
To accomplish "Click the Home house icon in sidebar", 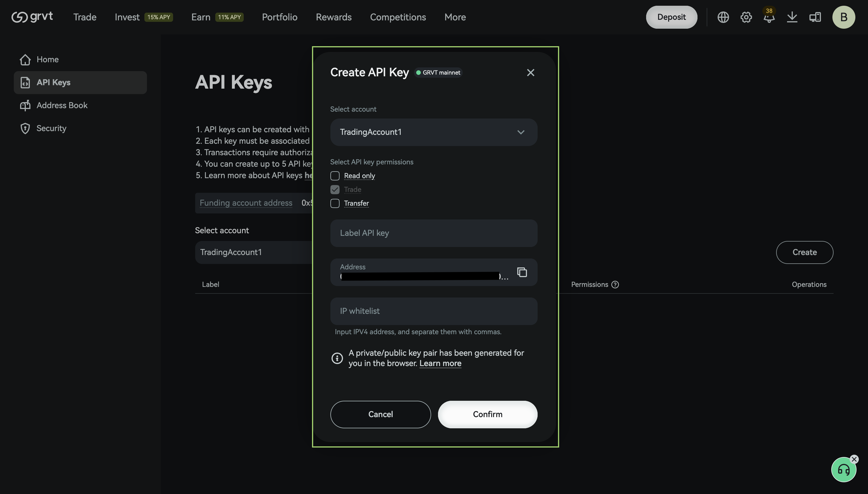I will (x=25, y=59).
